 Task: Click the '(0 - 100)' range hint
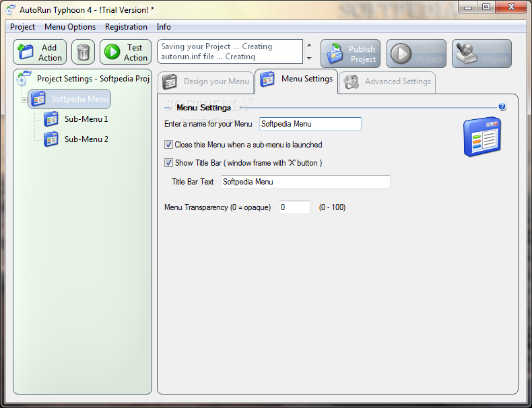coord(332,207)
